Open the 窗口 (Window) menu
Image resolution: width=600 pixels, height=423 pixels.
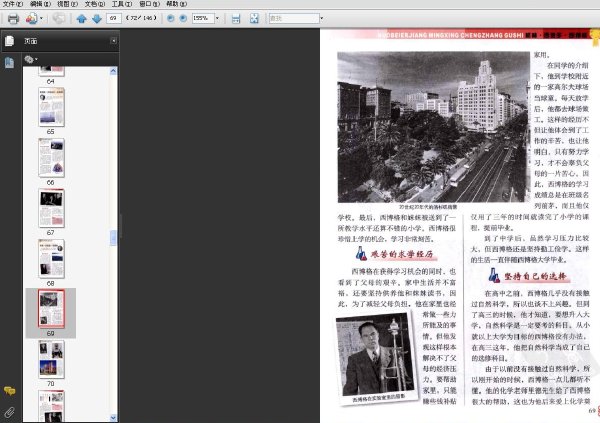click(x=149, y=4)
